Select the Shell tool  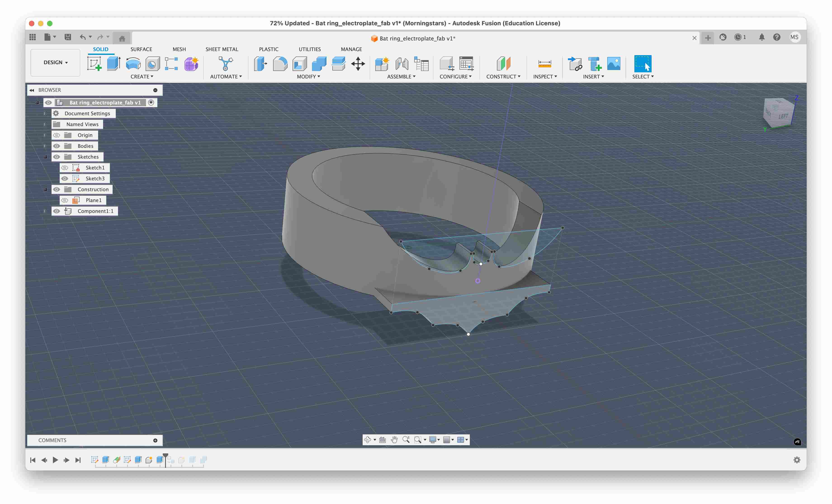pyautogui.click(x=300, y=64)
